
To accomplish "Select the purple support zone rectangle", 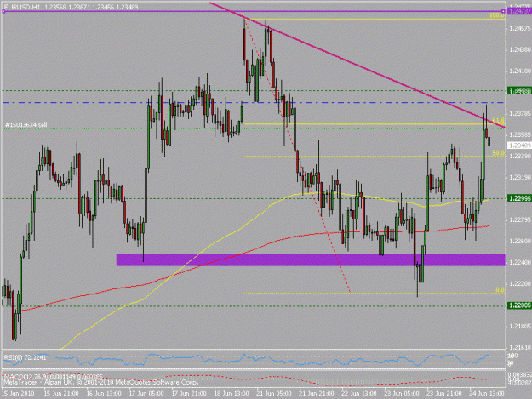I will tap(311, 260).
